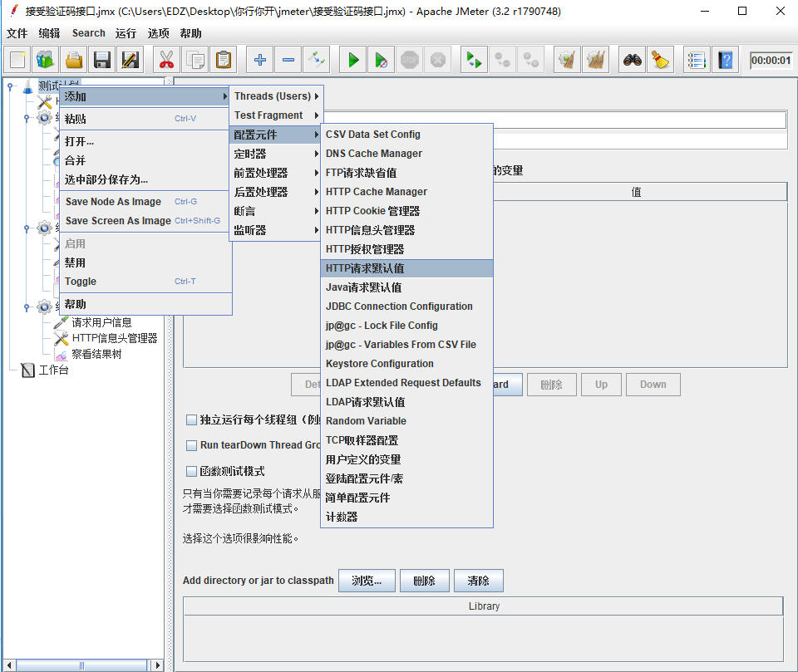Click the Open file folder icon
Screen dimensions: 798x672
pos(74,60)
